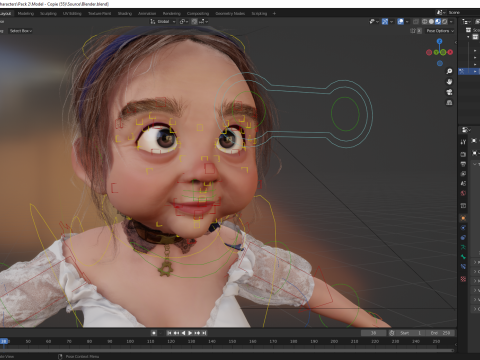Image resolution: width=480 pixels, height=360 pixels.
Task: Open the Object Constraints properties tab
Action: [x=463, y=238]
